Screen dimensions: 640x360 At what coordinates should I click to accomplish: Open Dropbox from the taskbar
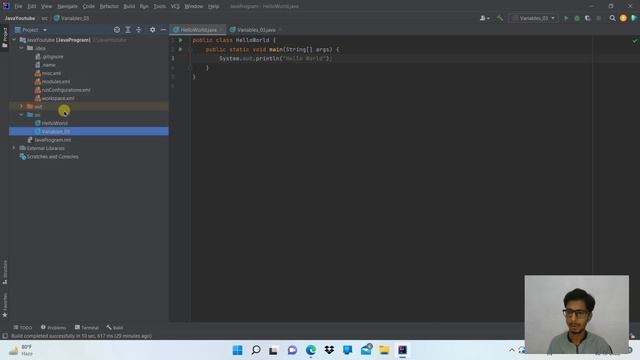pyautogui.click(x=329, y=350)
